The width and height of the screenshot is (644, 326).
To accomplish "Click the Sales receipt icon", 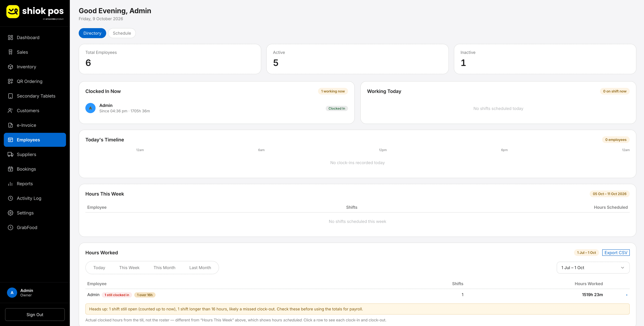I will pos(10,52).
